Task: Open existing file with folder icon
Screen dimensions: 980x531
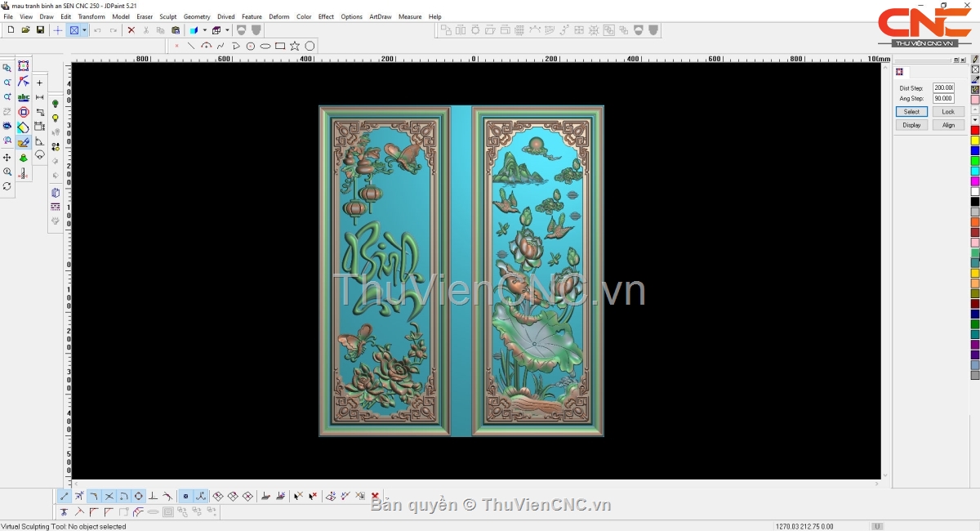Action: tap(25, 30)
